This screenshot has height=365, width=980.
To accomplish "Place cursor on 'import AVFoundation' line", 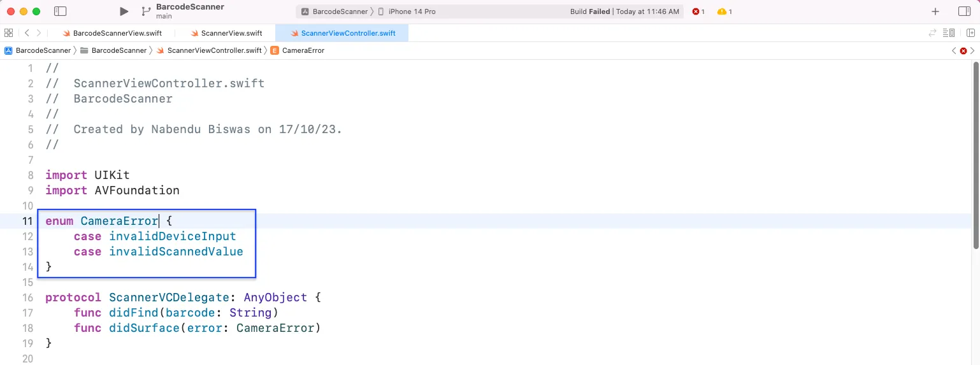I will tap(112, 190).
